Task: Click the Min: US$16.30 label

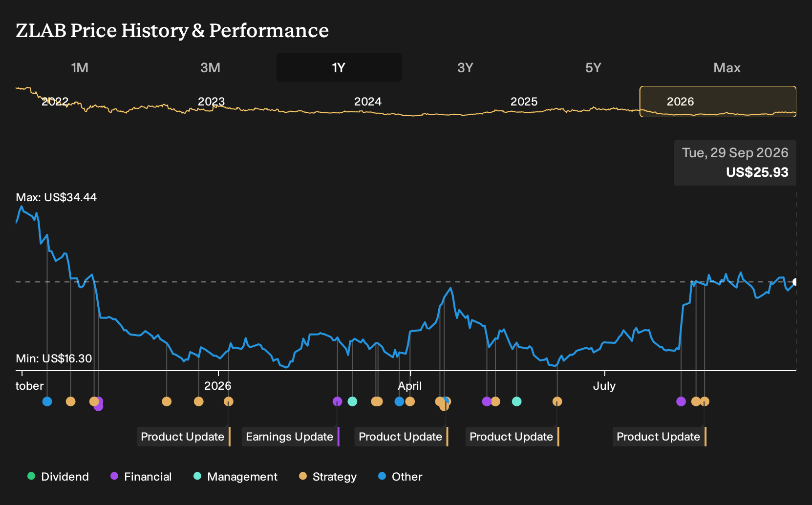Action: click(x=54, y=358)
